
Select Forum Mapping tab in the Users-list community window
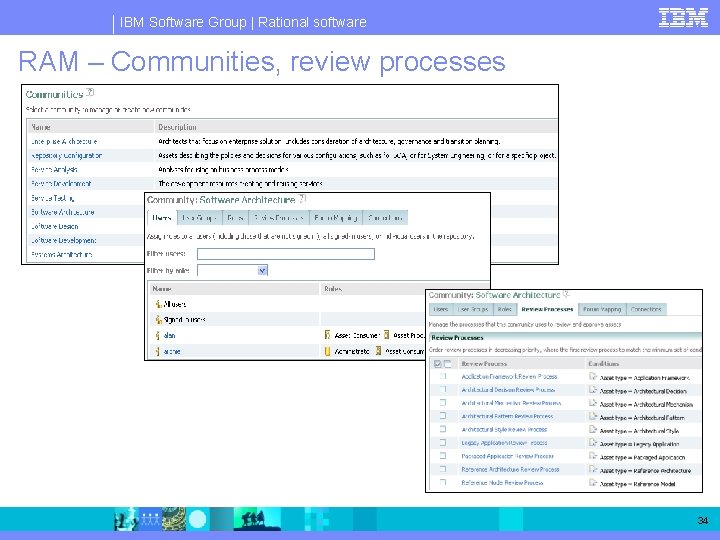[x=336, y=218]
